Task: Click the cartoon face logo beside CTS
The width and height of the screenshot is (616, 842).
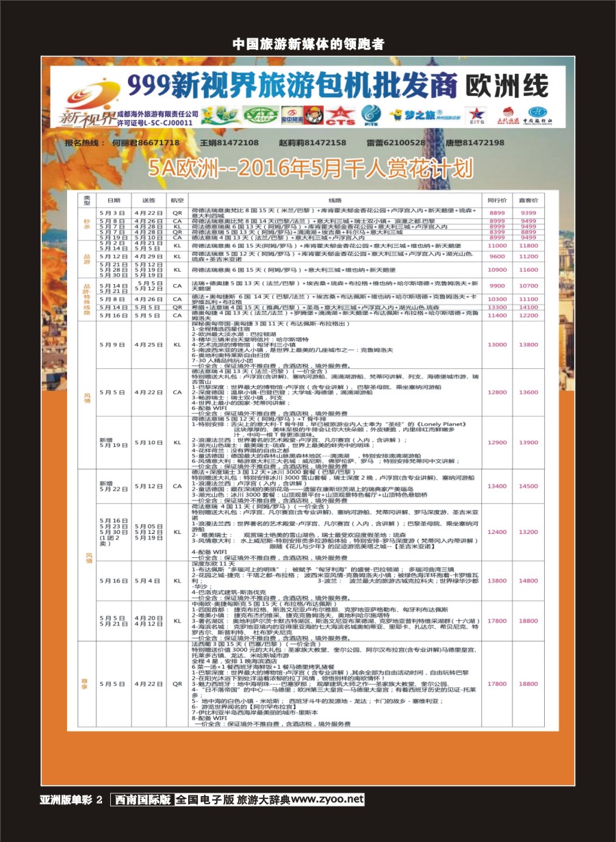Action: coord(314,115)
